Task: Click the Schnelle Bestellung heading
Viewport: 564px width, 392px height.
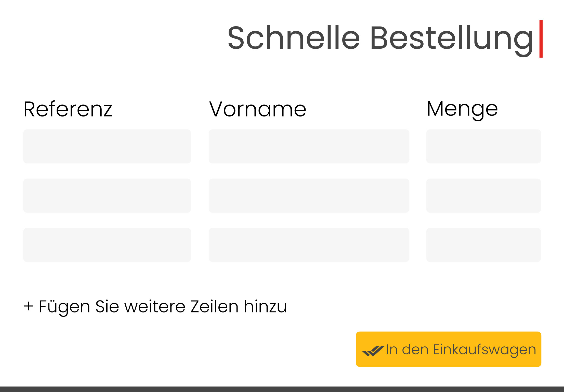Action: pyautogui.click(x=380, y=40)
